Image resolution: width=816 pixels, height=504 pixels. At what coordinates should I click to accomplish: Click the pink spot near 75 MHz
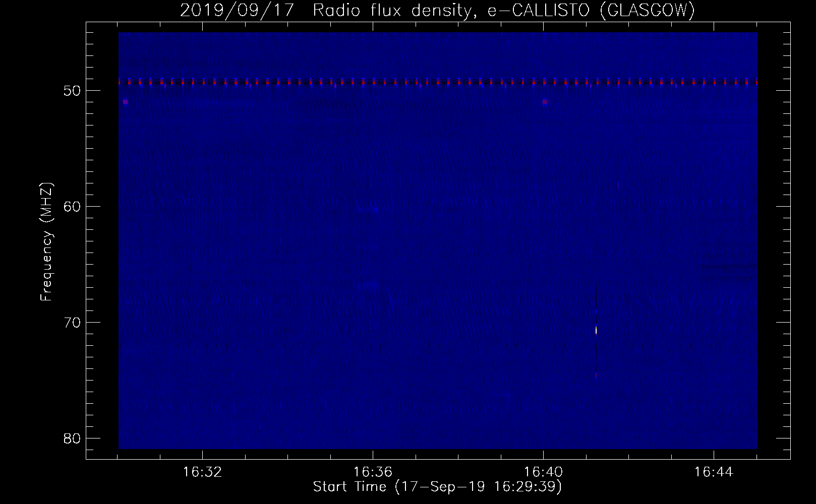tap(596, 375)
